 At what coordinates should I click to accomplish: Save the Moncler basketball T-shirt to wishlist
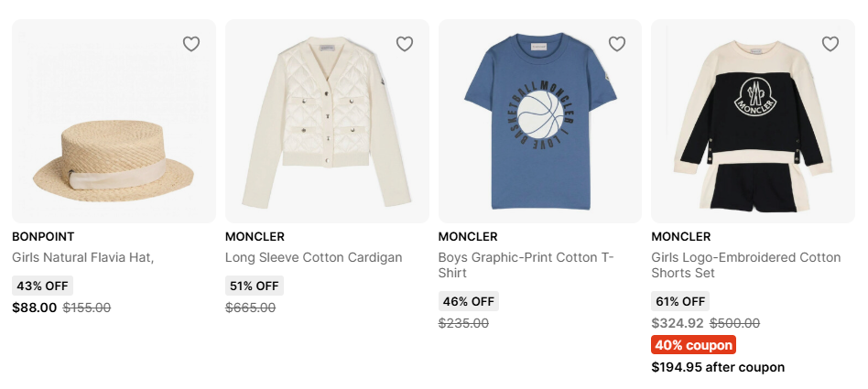[x=617, y=44]
